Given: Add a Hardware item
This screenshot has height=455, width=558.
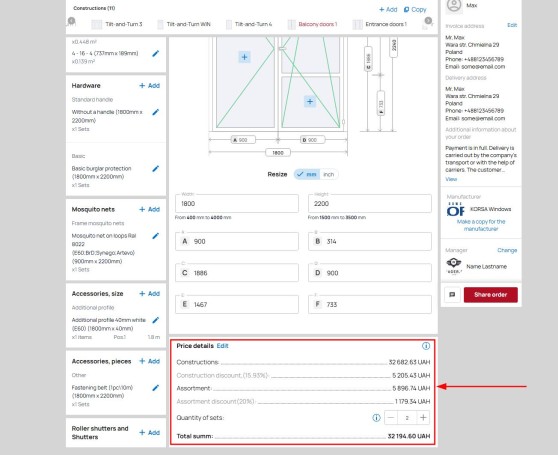Looking at the screenshot, I should pos(149,86).
